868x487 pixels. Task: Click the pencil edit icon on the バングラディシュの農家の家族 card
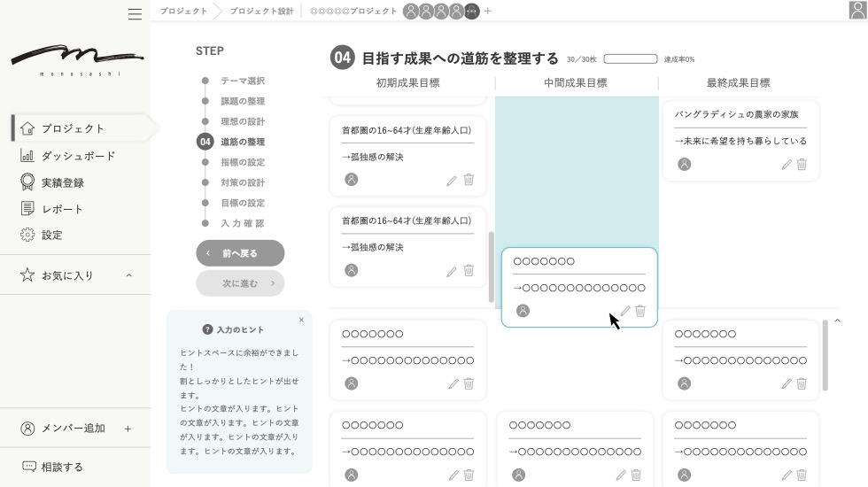coord(786,164)
